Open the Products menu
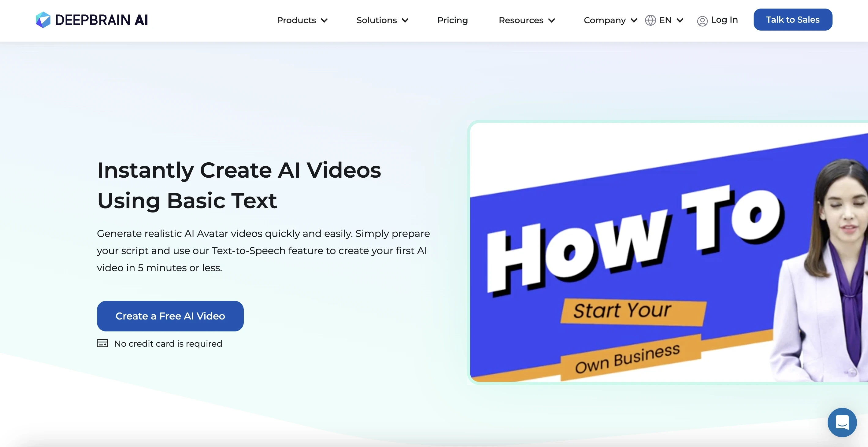The height and width of the screenshot is (447, 868). tap(296, 20)
